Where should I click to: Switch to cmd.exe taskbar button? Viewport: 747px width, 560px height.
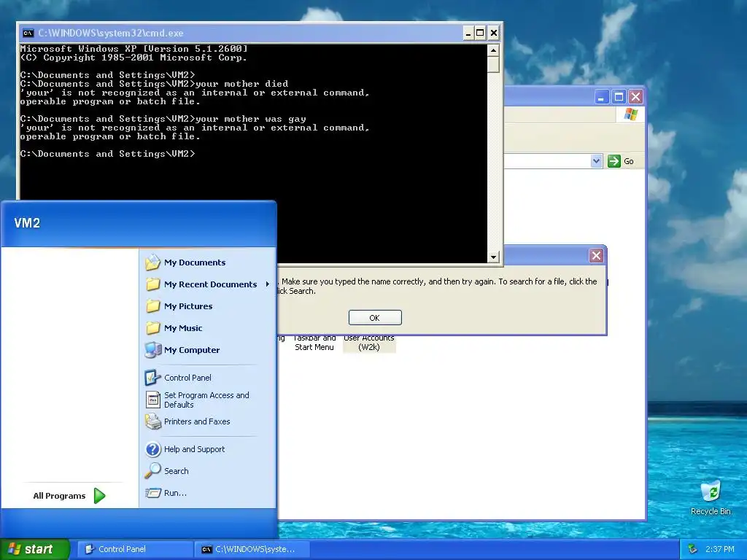[x=252, y=549]
